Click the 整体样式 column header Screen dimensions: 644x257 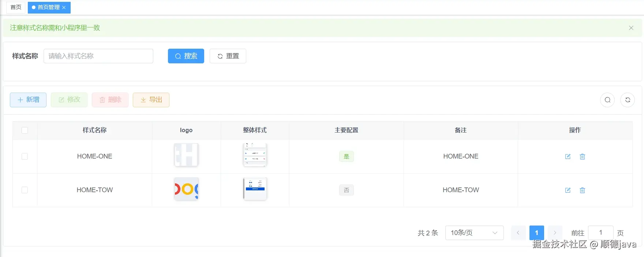pyautogui.click(x=255, y=130)
